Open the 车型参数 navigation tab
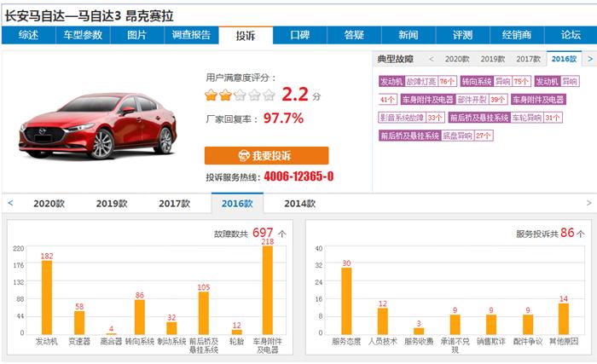Viewport: 597px width, 364px height. pyautogui.click(x=83, y=35)
